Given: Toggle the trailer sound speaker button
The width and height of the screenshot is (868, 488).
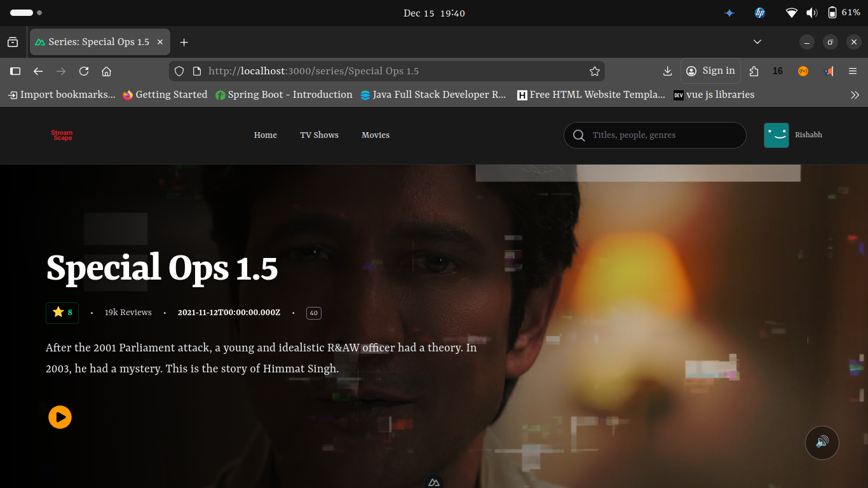Looking at the screenshot, I should [822, 442].
